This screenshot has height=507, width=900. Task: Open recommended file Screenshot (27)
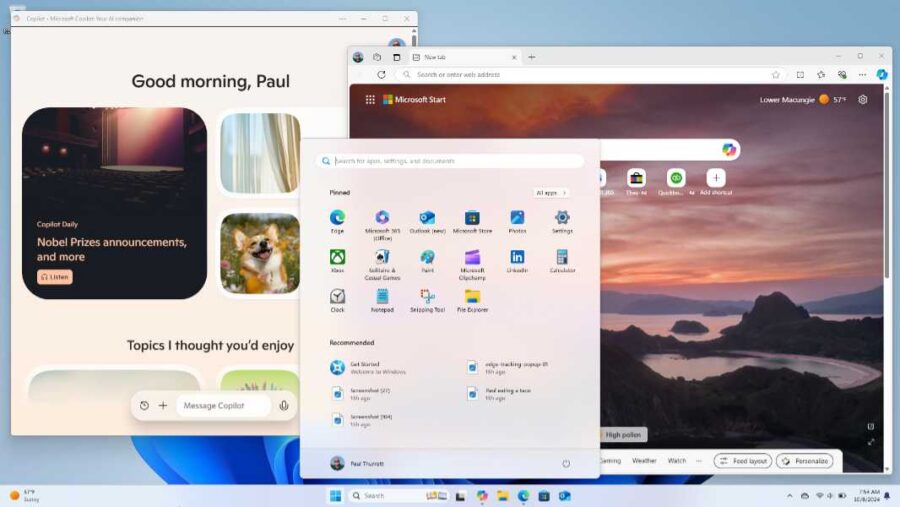pos(362,393)
